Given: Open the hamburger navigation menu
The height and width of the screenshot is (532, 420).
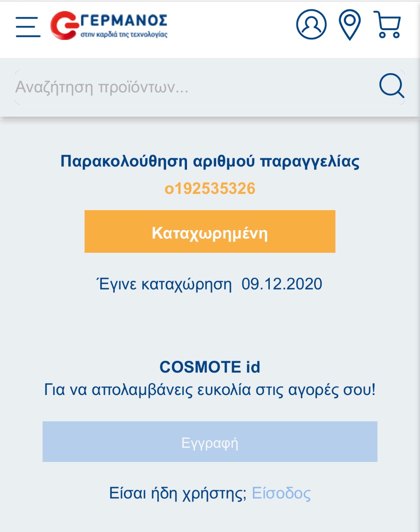Looking at the screenshot, I should (27, 27).
